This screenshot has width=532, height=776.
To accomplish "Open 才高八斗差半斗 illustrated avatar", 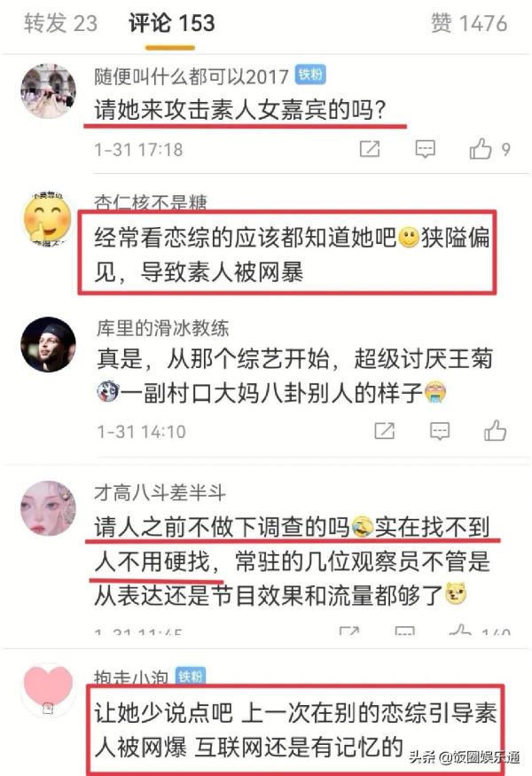I will point(49,508).
